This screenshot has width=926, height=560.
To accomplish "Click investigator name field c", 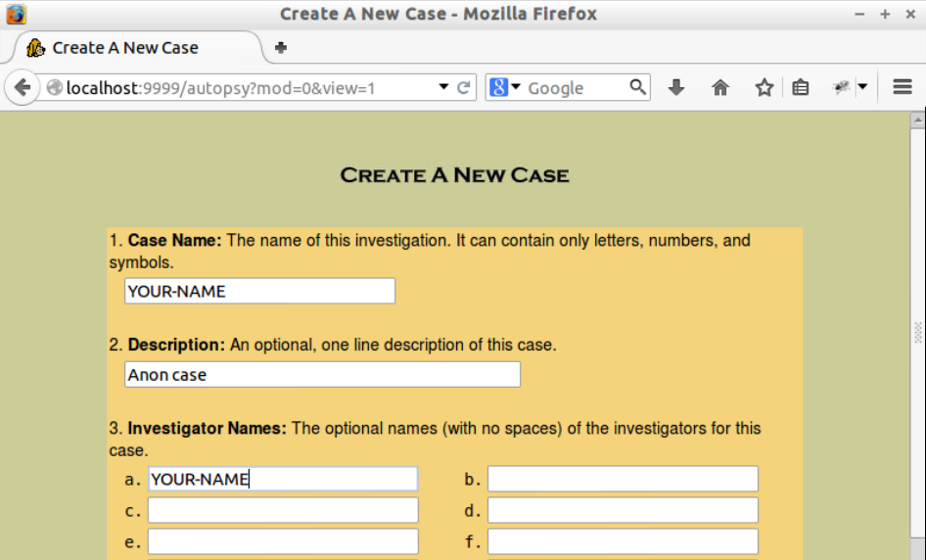I will (283, 510).
